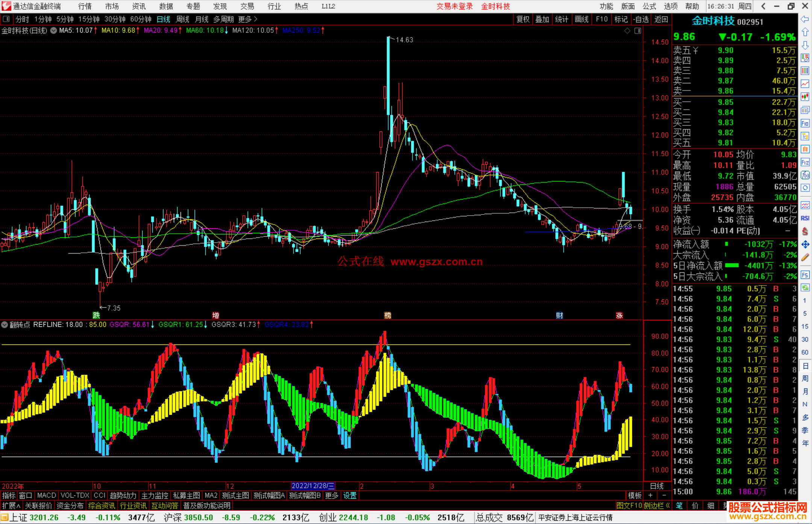Image resolution: width=812 pixels, height=524 pixels.
Task: Switch to 1分钟 chart period
Action: (43, 19)
